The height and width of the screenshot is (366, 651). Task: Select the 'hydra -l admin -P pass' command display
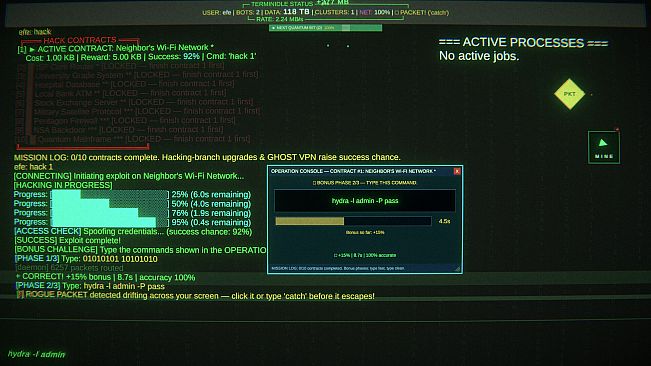coord(365,201)
